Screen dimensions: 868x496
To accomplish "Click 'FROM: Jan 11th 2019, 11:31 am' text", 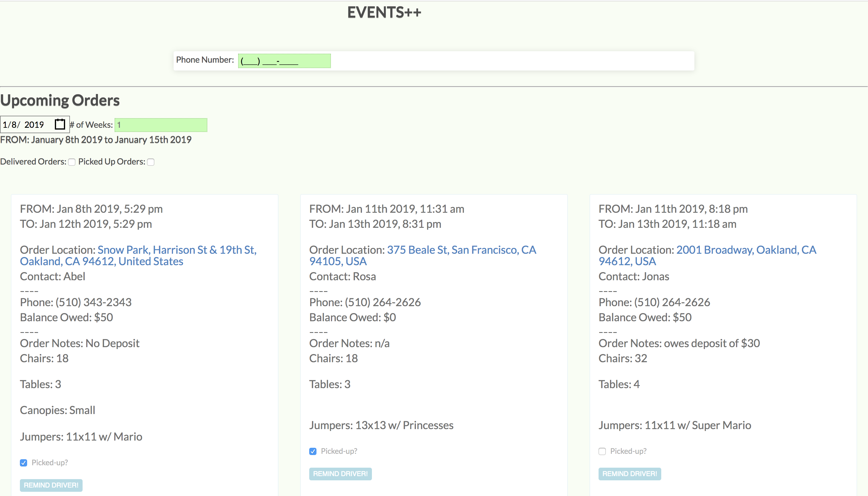I will click(387, 209).
